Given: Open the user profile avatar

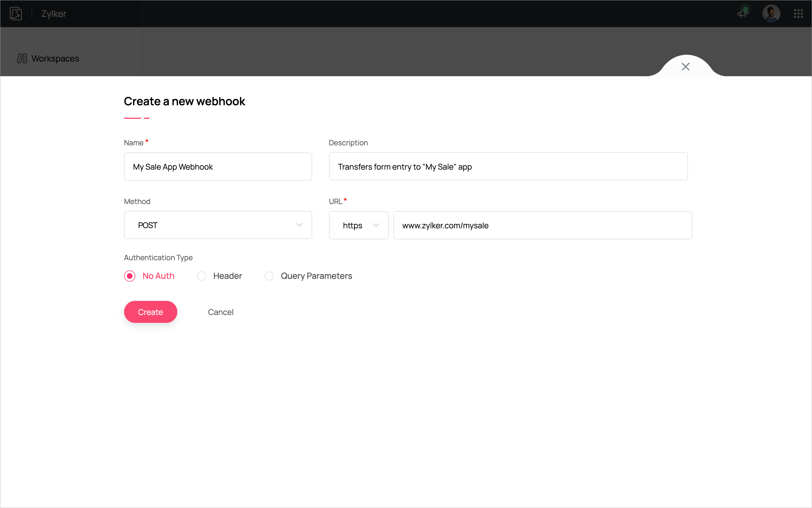Looking at the screenshot, I should point(771,14).
